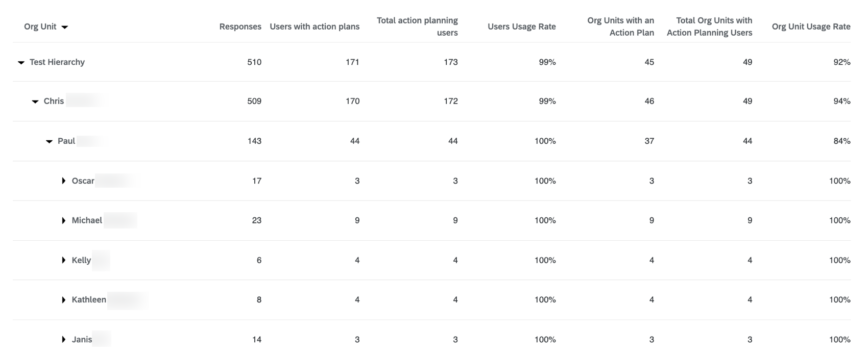Select the Total action planning users header
Image resolution: width=868 pixels, height=356 pixels.
tap(417, 27)
